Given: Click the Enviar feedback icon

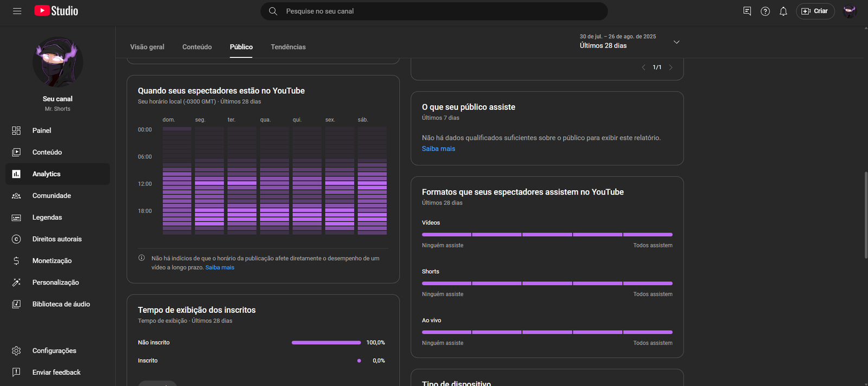Looking at the screenshot, I should 16,372.
